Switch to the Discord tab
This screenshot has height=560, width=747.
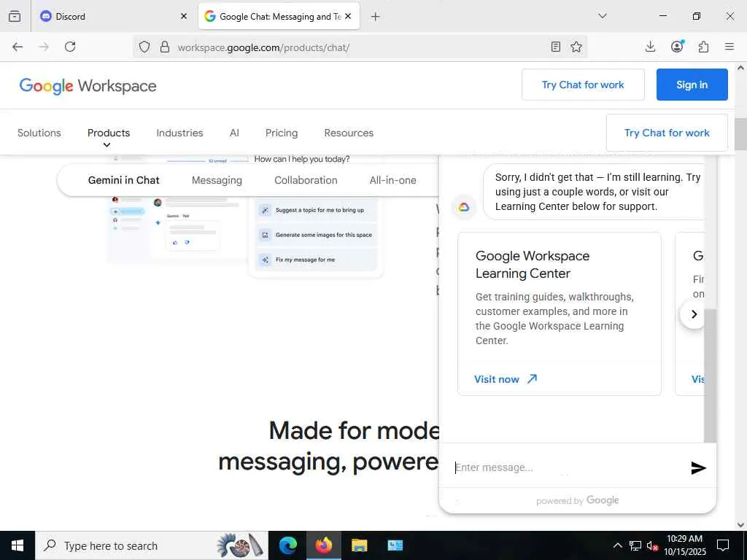point(113,16)
